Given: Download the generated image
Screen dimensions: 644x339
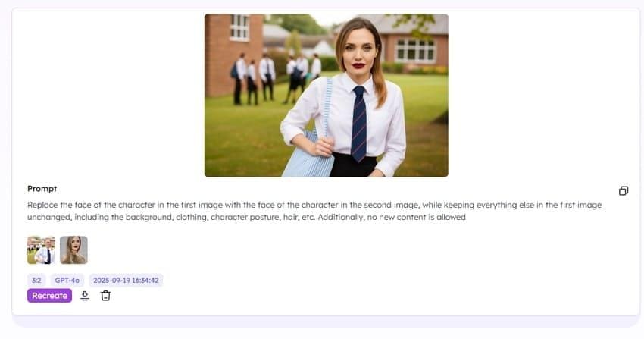Looking at the screenshot, I should pyautogui.click(x=85, y=296).
